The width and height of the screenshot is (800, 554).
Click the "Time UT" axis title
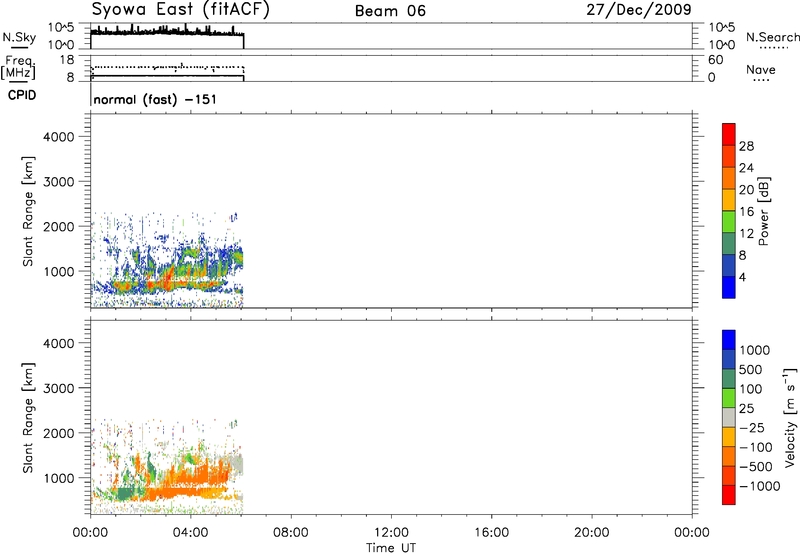pyautogui.click(x=391, y=548)
